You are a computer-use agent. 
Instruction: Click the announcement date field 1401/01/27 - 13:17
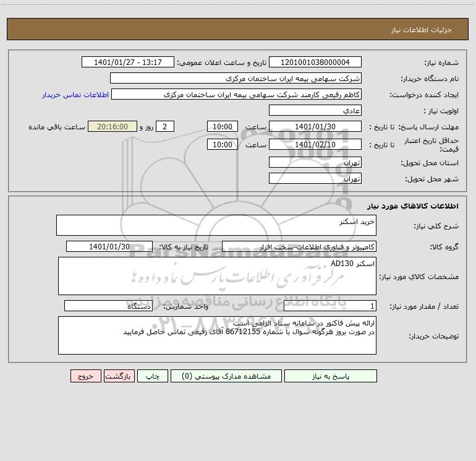(x=128, y=62)
